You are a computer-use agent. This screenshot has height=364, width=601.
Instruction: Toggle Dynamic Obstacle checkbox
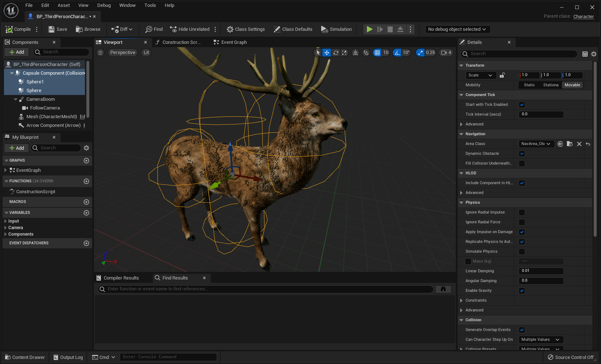pyautogui.click(x=522, y=154)
